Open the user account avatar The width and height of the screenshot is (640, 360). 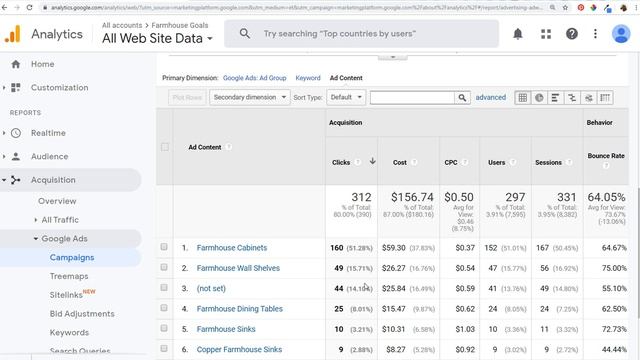coord(621,34)
